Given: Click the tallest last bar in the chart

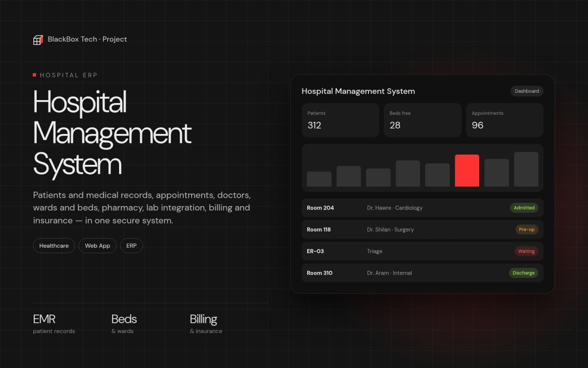Looking at the screenshot, I should [x=526, y=169].
